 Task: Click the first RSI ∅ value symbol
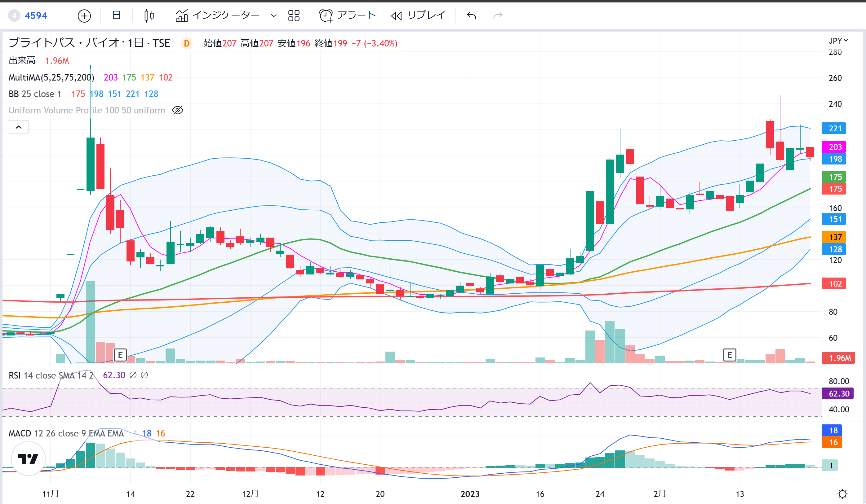point(133,375)
